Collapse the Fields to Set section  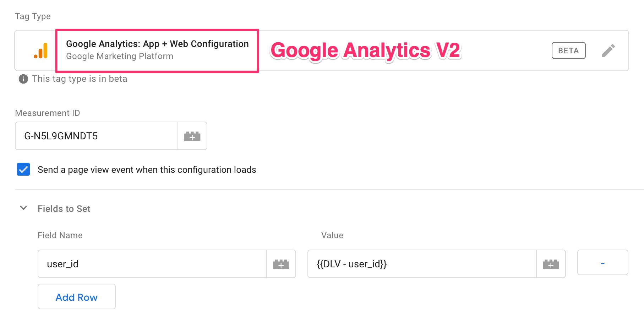(x=23, y=208)
